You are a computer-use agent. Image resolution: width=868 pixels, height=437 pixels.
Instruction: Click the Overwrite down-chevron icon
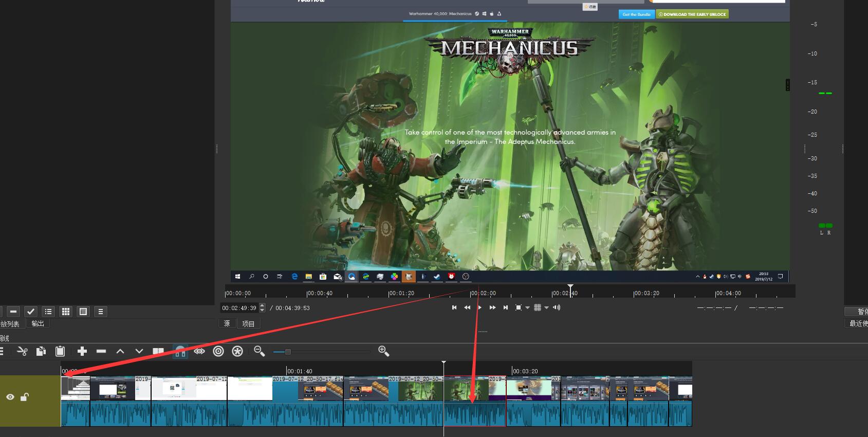coord(139,351)
